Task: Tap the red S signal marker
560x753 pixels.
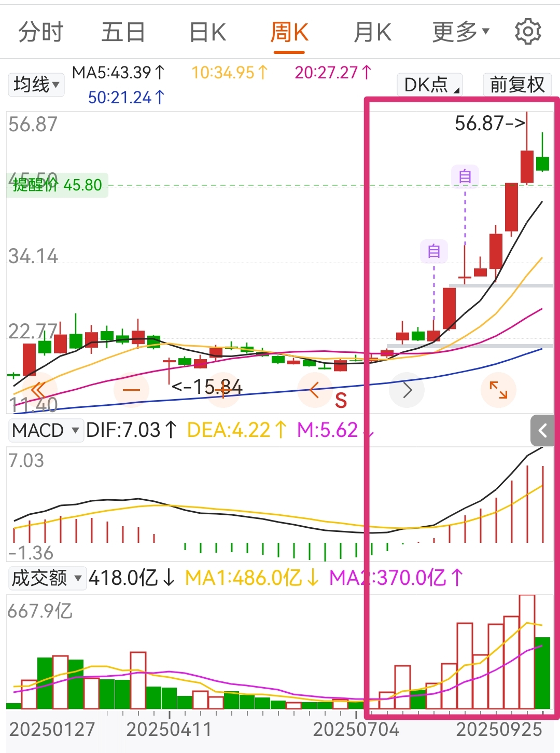Action: pos(341,401)
